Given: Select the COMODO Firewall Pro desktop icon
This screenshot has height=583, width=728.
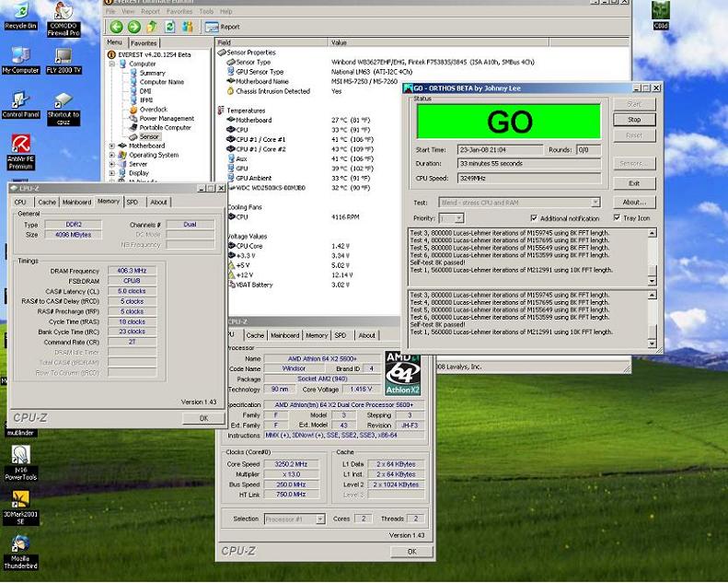Looking at the screenshot, I should [64, 19].
